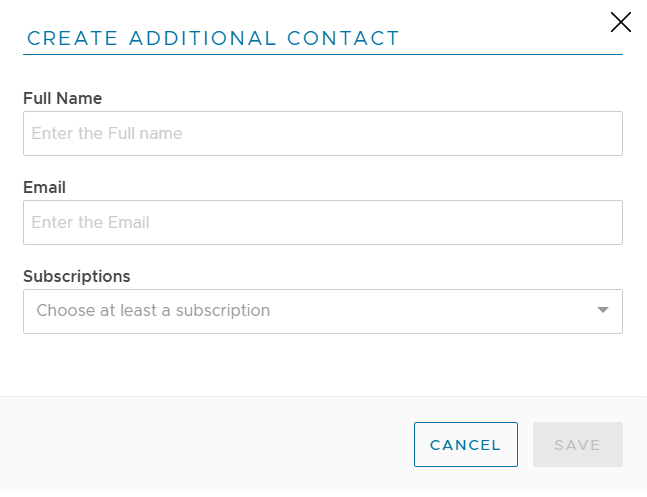647x497 pixels.
Task: Click the Subscriptions dropdown arrow caret
Action: point(603,310)
